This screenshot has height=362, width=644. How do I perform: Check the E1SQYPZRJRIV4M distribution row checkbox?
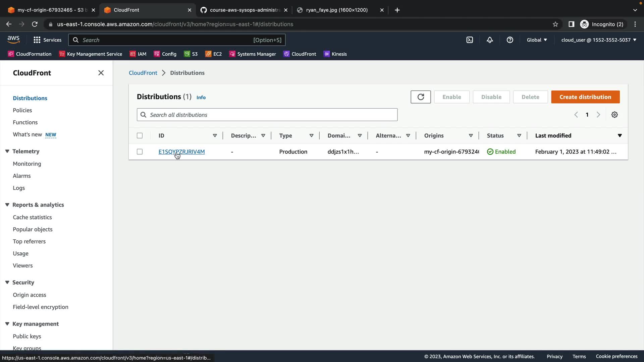[140, 152]
